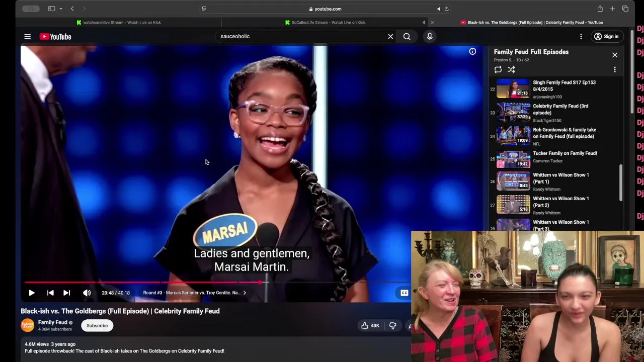Open the sidebar tab group dropdown arrow
This screenshot has height=362, width=644.
click(61, 9)
